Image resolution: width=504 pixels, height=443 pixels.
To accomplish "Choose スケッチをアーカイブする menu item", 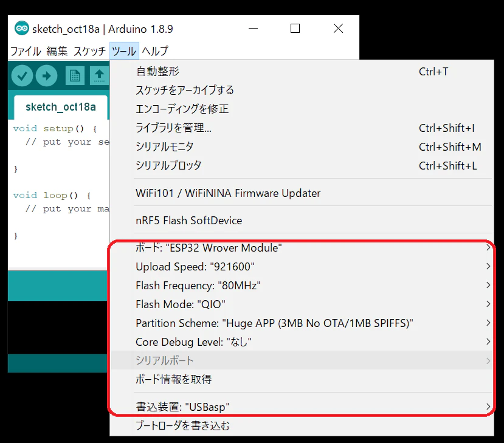I will point(302,90).
